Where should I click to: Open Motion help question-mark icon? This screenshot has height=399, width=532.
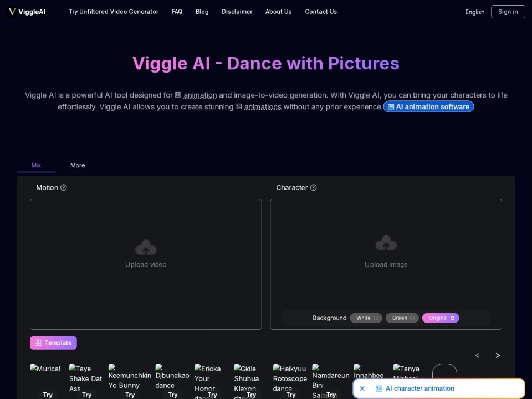(x=63, y=188)
